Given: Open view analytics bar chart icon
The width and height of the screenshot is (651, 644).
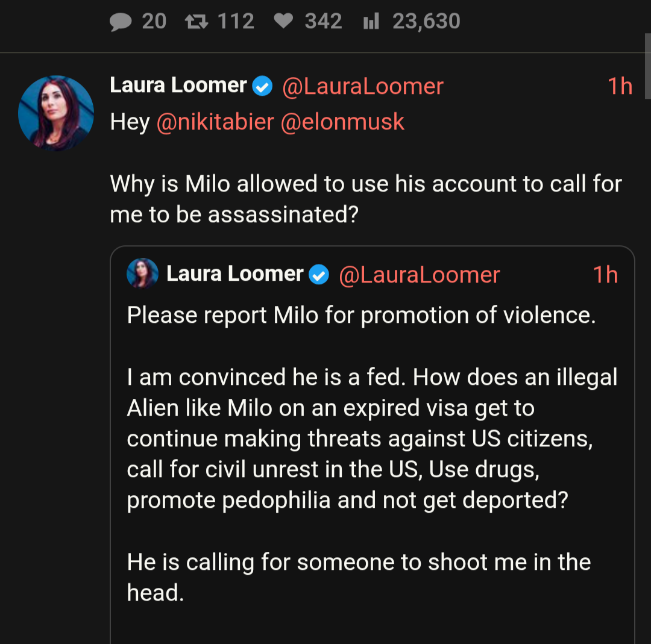Looking at the screenshot, I should click(370, 22).
